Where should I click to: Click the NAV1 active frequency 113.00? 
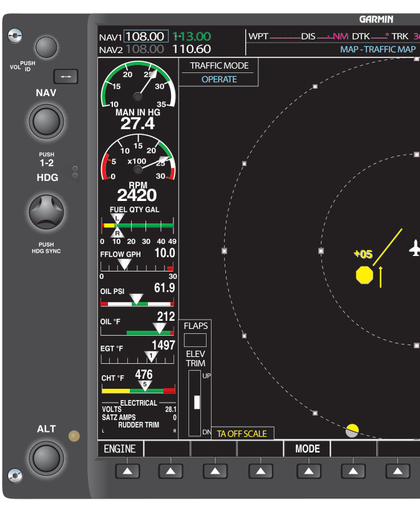[x=192, y=36]
